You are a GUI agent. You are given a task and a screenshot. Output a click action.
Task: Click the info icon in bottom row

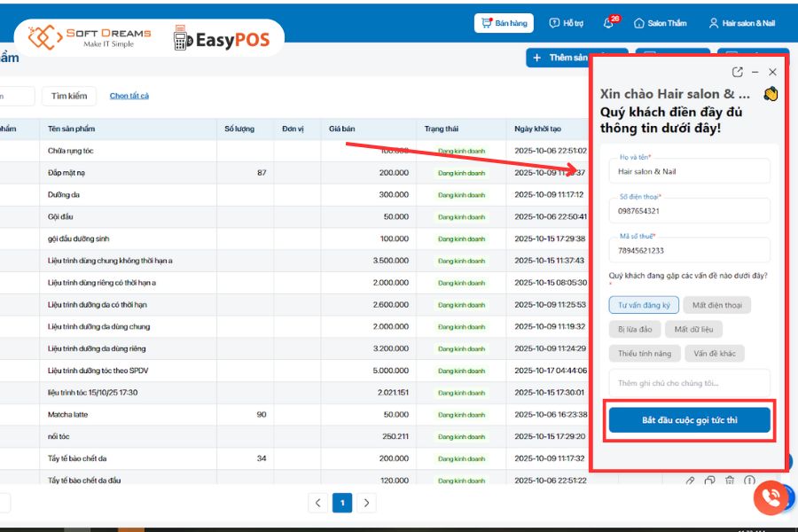pyautogui.click(x=749, y=481)
